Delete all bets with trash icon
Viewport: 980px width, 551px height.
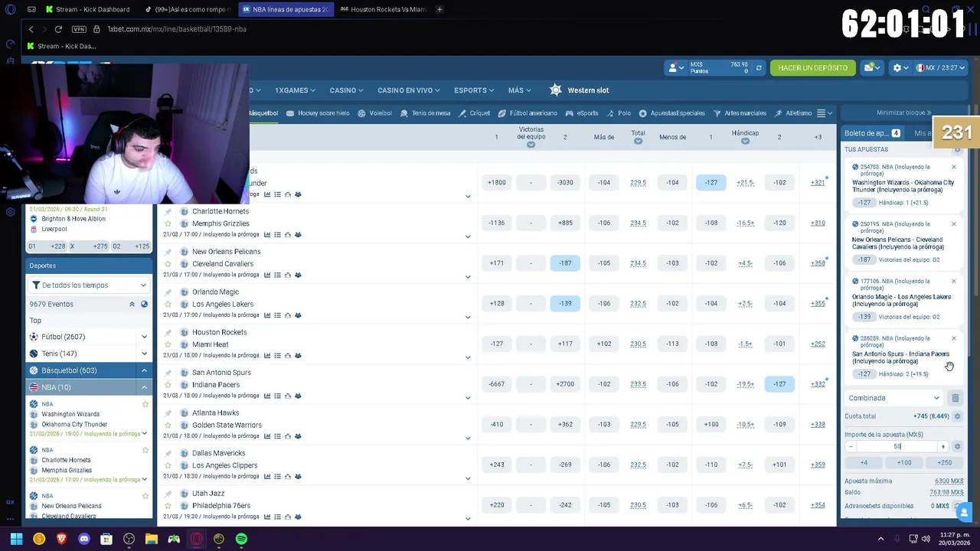click(x=955, y=398)
